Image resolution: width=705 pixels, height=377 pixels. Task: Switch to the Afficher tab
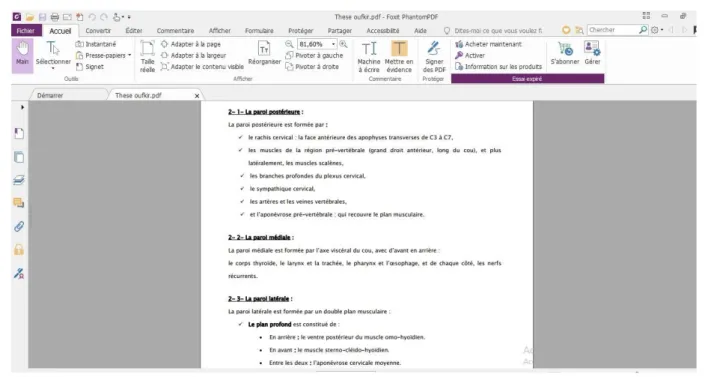click(x=219, y=31)
